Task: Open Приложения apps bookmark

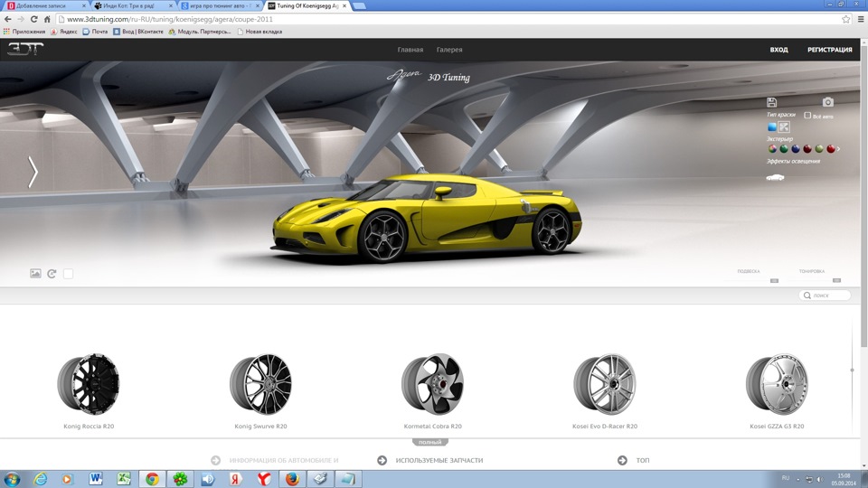Action: tap(24, 32)
